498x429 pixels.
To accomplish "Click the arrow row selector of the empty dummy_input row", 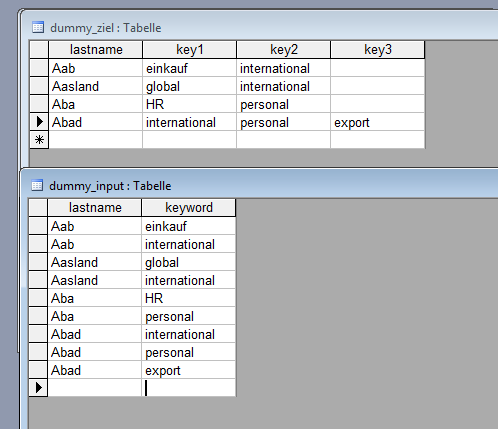I will [38, 387].
